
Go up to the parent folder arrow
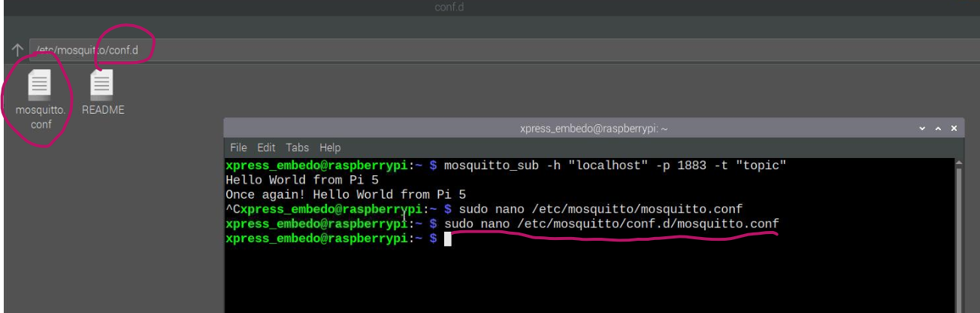point(17,50)
